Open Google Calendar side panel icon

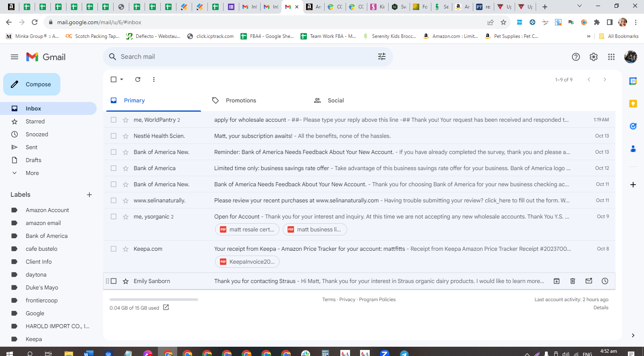633,81
